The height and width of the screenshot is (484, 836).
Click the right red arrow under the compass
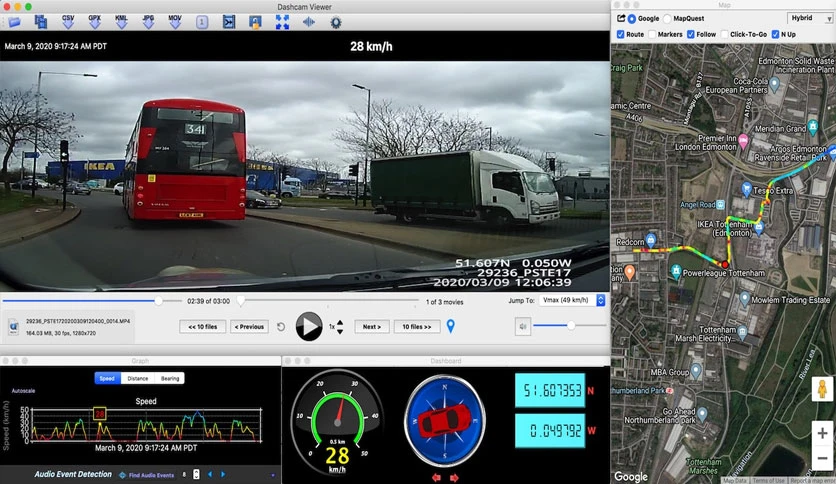point(454,478)
